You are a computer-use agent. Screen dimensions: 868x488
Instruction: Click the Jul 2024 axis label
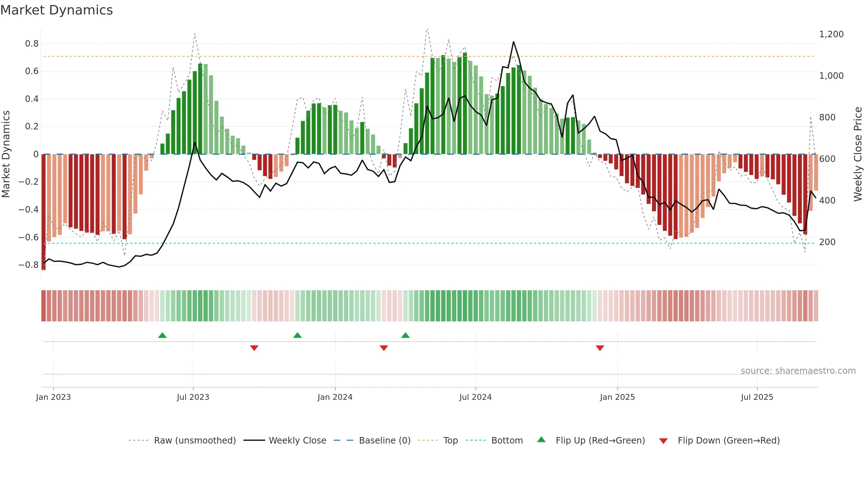point(476,397)
